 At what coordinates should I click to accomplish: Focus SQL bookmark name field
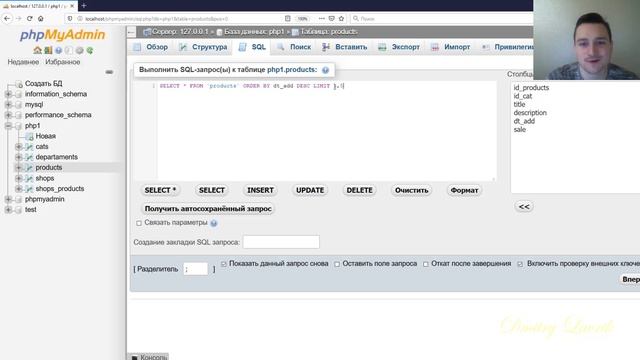coord(281,242)
